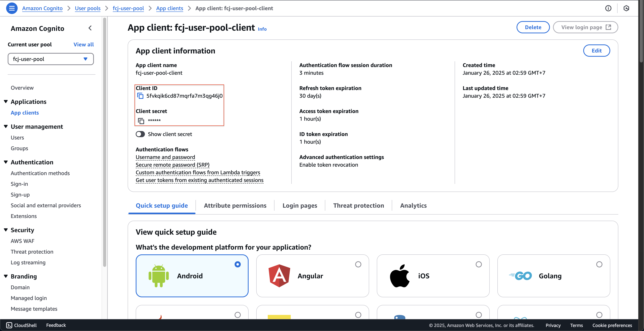This screenshot has height=331, width=644.
Task: Open Sign-up settings in sidebar
Action: pos(20,195)
